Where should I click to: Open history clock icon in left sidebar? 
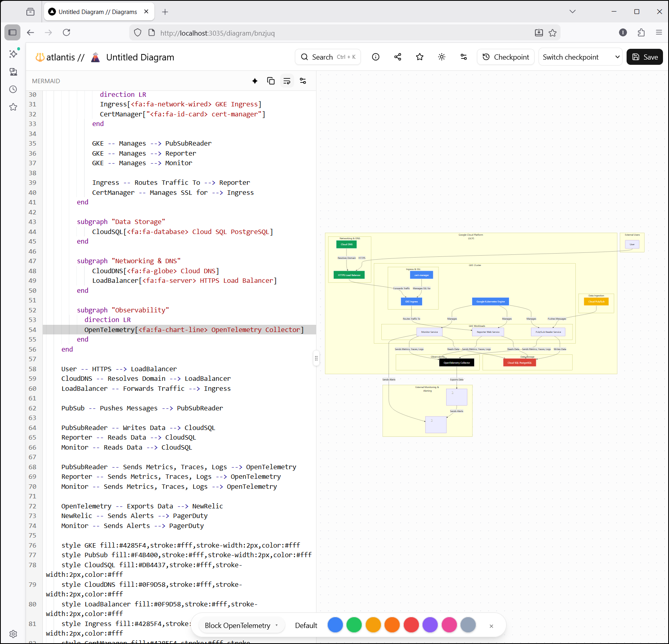[13, 89]
